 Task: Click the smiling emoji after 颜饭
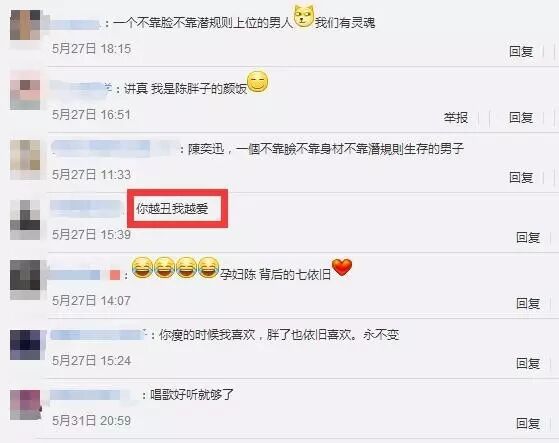point(257,82)
